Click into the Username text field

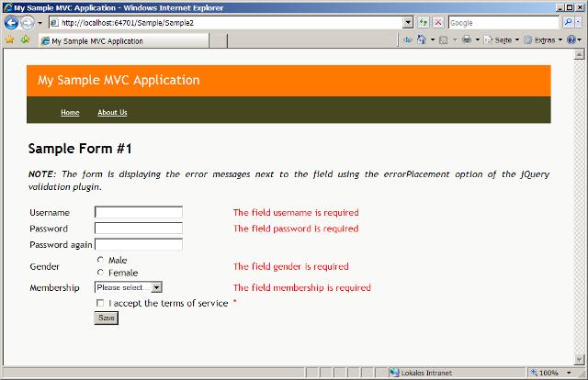139,213
